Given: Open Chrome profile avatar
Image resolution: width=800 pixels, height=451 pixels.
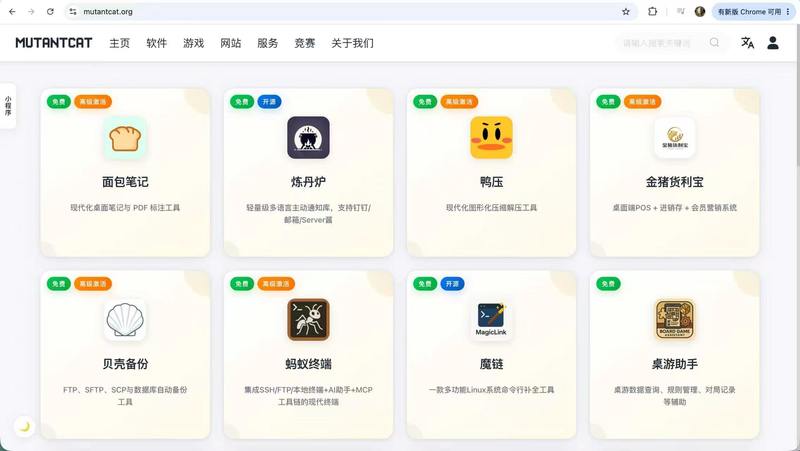Looking at the screenshot, I should (700, 11).
